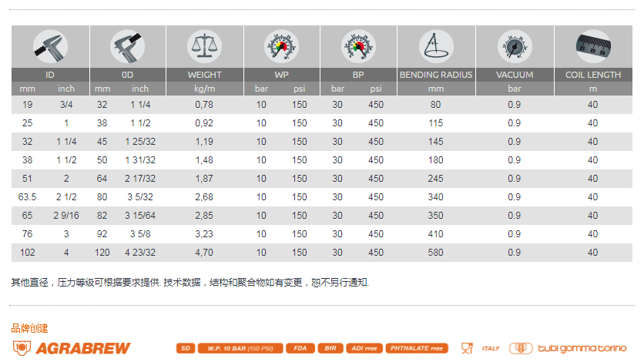Click the COIL LENGTH column header
The height and width of the screenshot is (362, 644).
coord(592,75)
